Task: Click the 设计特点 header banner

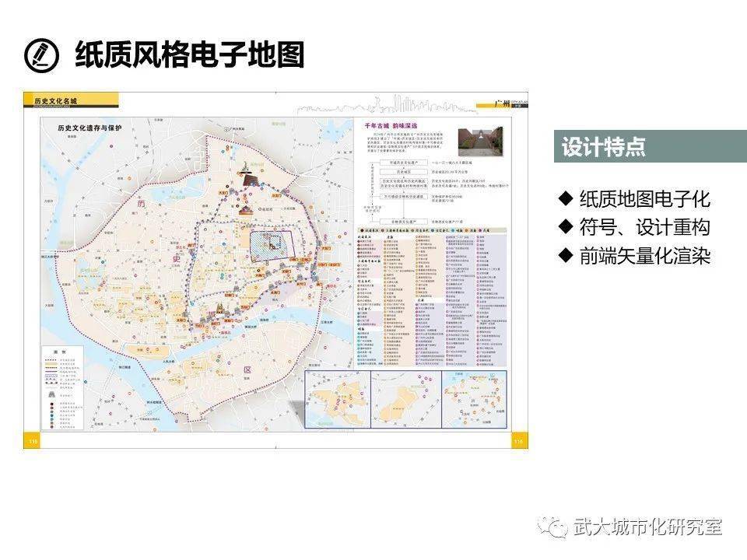Action: coord(651,146)
